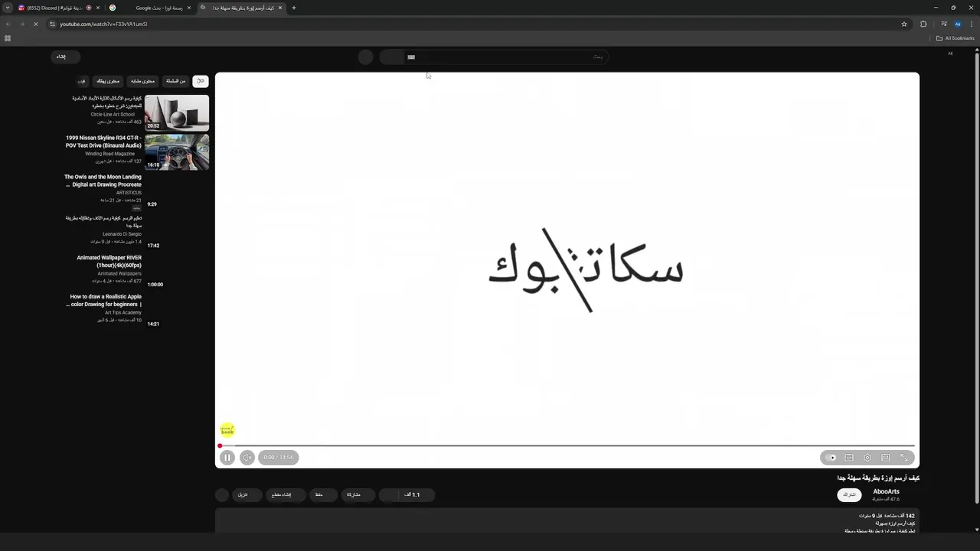The height and width of the screenshot is (551, 980).
Task: Subscribe to AbooArts channel
Action: tap(849, 495)
